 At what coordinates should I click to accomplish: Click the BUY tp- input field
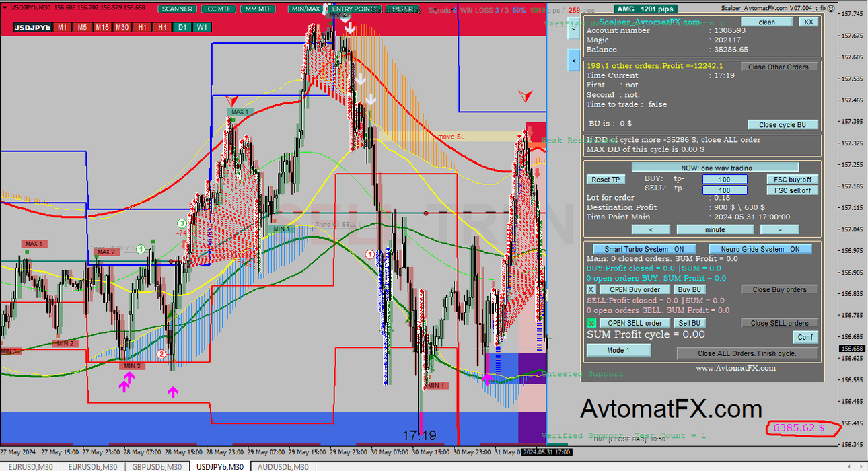[725, 180]
